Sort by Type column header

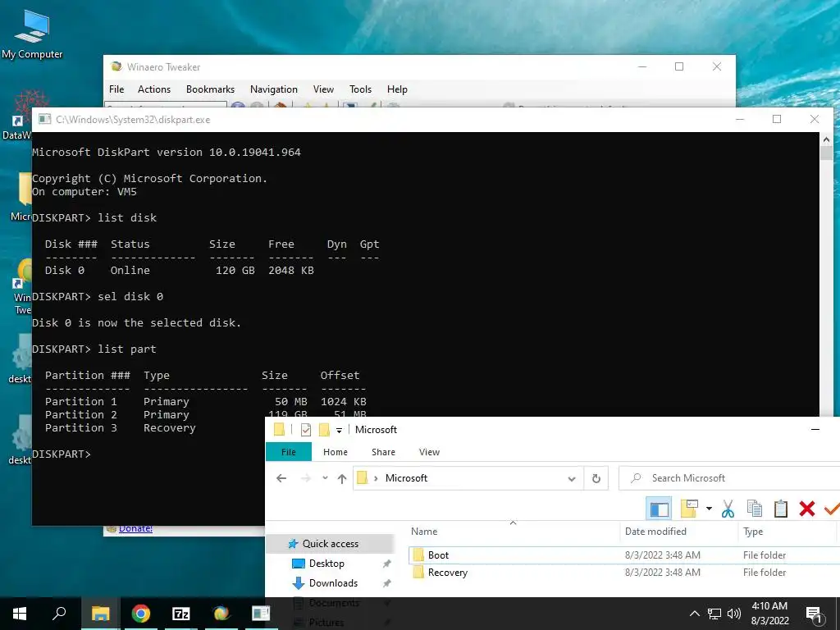pyautogui.click(x=753, y=532)
